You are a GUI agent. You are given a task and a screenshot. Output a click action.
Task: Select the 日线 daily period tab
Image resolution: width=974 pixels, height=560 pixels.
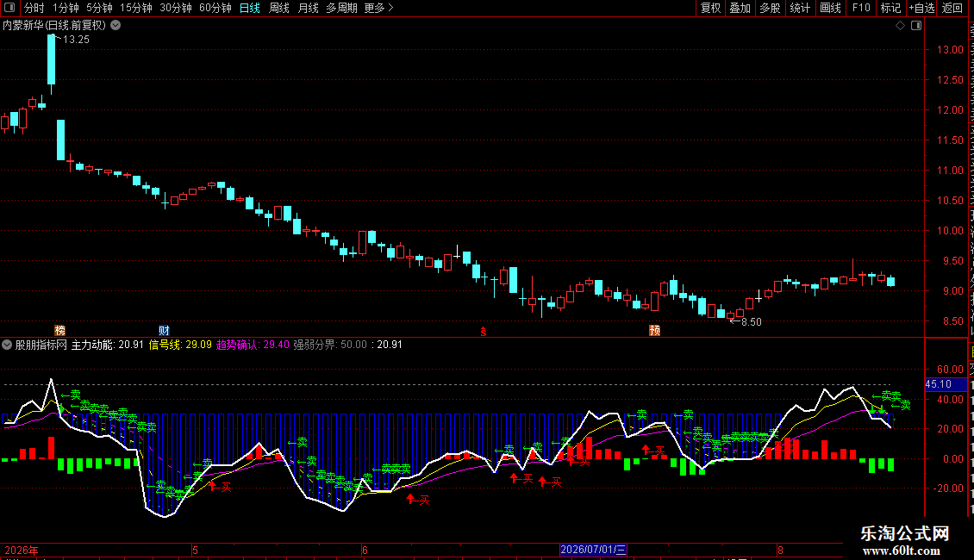point(250,8)
